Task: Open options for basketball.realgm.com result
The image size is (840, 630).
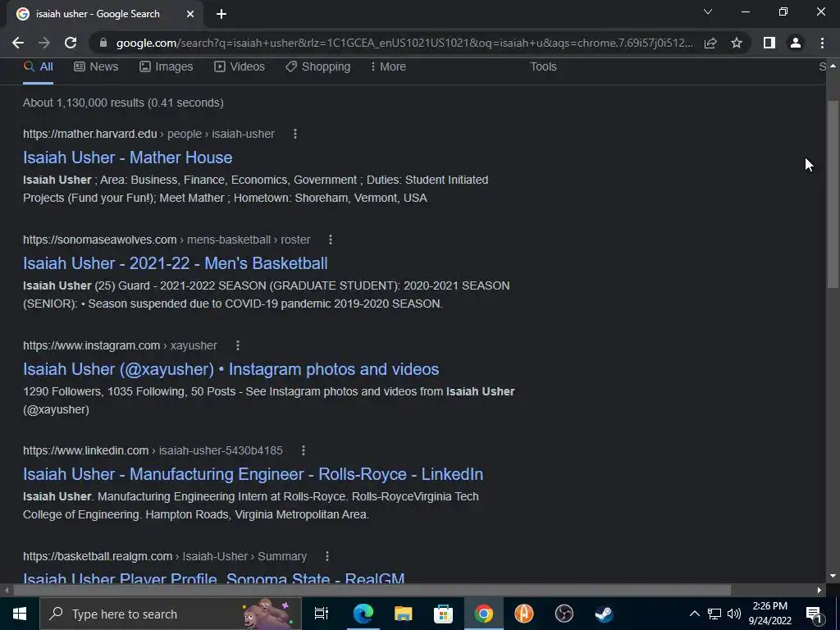Action: point(327,557)
